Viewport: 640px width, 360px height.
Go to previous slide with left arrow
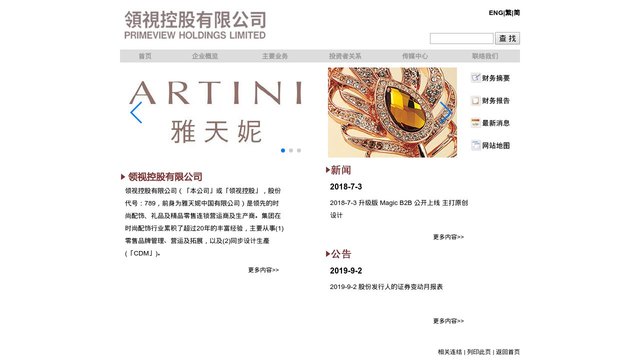[x=136, y=112]
